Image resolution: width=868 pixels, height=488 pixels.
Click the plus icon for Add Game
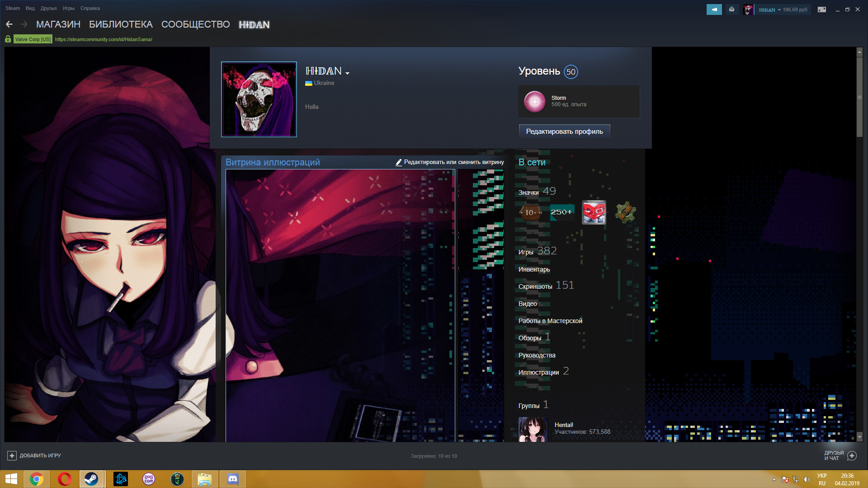(12, 455)
